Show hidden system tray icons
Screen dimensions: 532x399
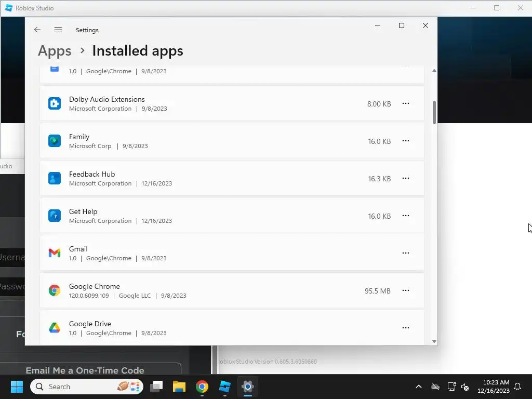coord(419,387)
